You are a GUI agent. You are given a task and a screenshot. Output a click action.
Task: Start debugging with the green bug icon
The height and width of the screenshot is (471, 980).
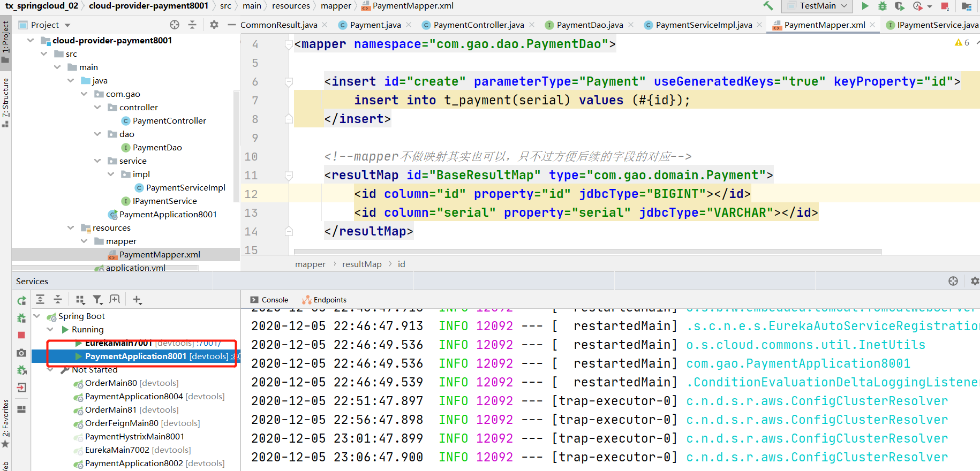(883, 6)
